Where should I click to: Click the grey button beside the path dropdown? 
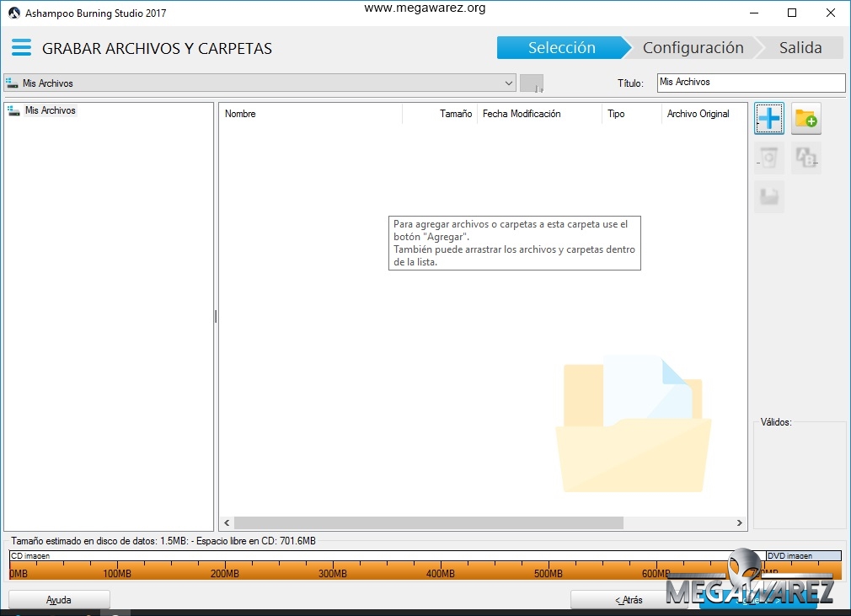pyautogui.click(x=532, y=83)
